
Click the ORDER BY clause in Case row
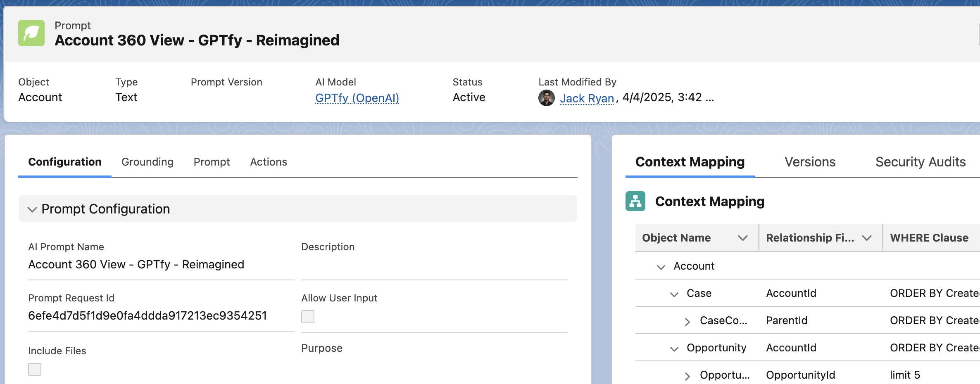pos(935,293)
